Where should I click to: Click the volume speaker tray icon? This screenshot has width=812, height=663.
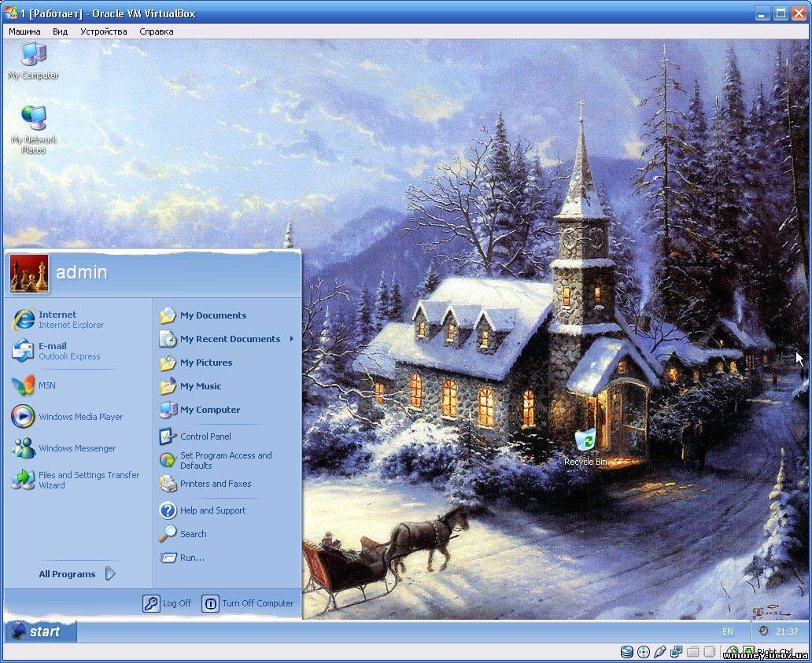762,631
